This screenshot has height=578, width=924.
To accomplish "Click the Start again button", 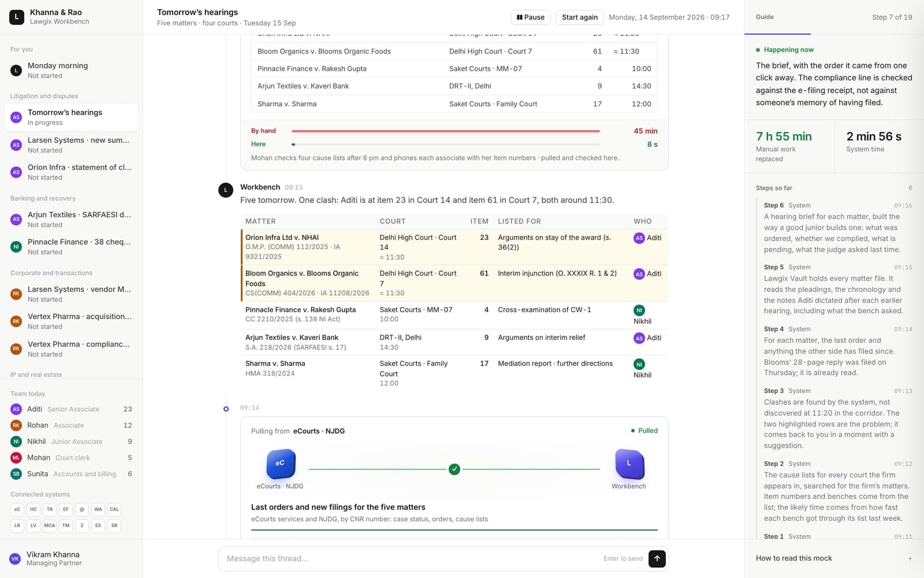I will pos(580,17).
